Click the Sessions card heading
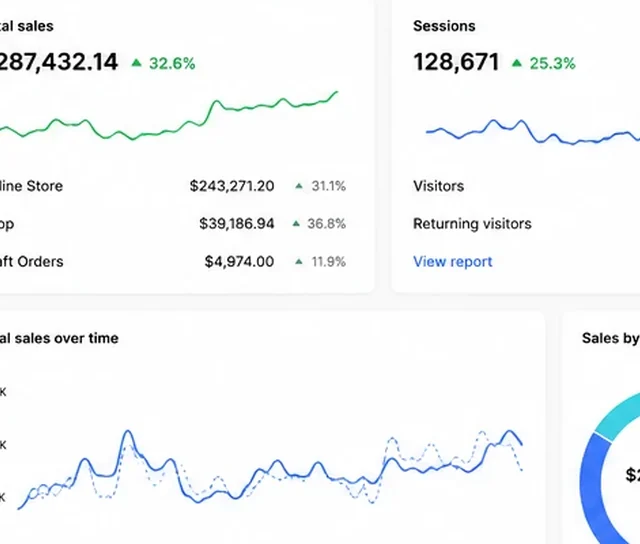The height and width of the screenshot is (544, 640). (444, 26)
